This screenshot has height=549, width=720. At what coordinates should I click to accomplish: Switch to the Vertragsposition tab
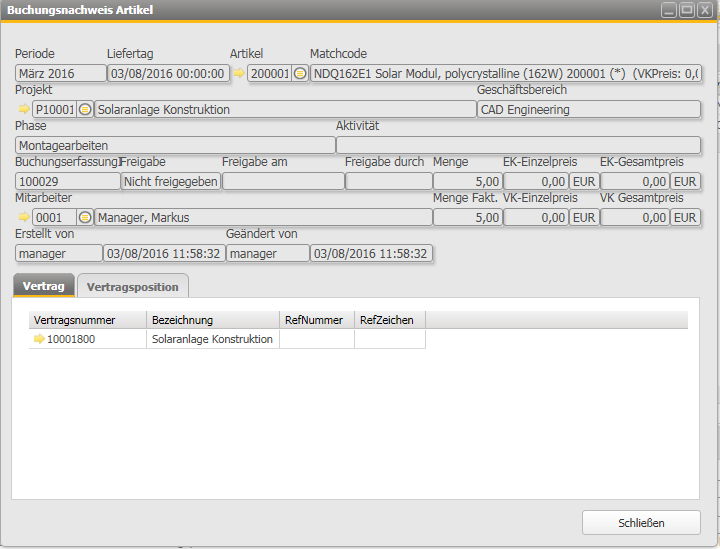click(x=132, y=287)
